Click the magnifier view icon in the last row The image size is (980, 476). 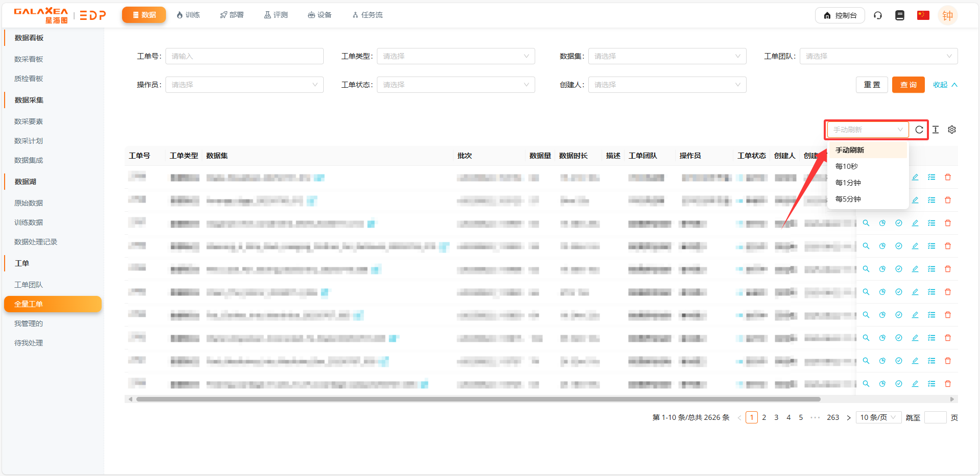[866, 384]
